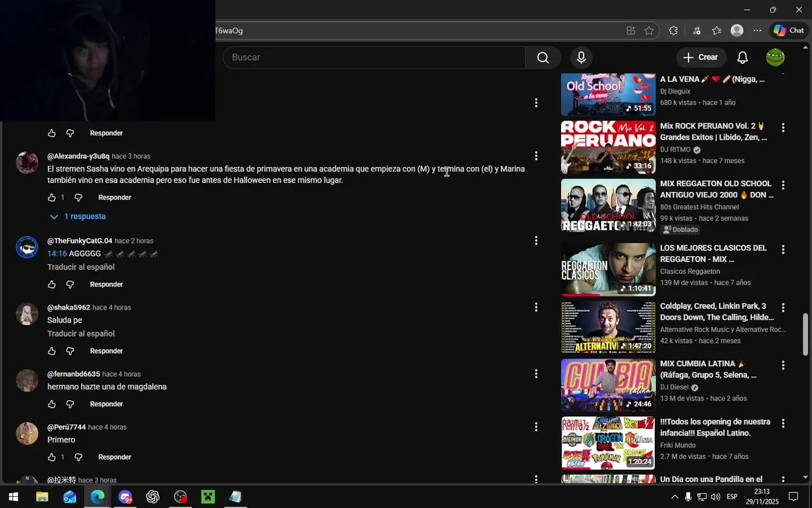Open options menu for @fernanbd6635 comment
The width and height of the screenshot is (812, 508).
536,374
